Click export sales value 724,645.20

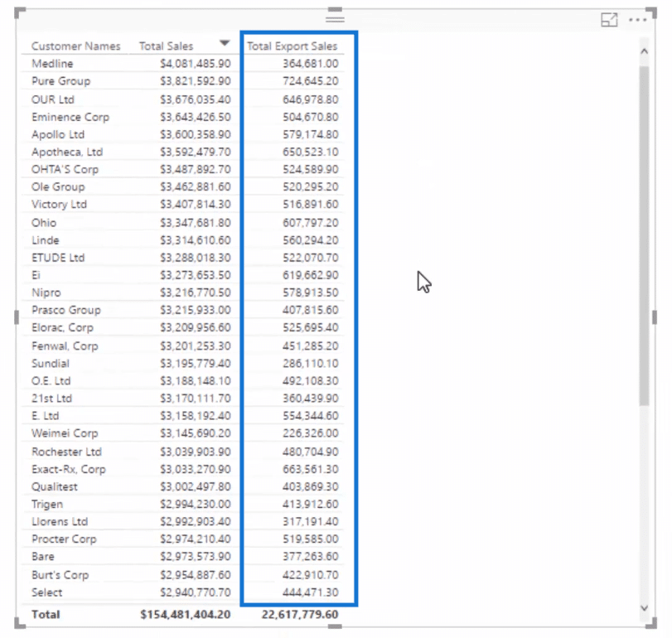click(x=310, y=81)
